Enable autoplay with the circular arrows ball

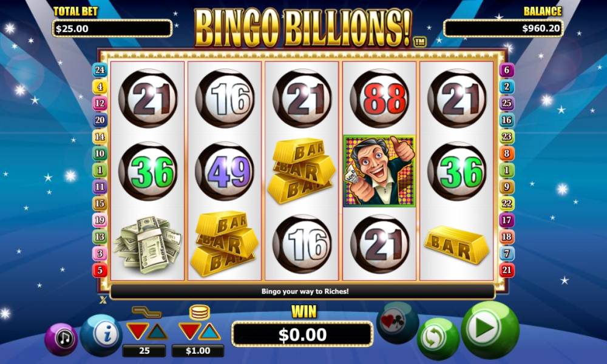click(438, 339)
